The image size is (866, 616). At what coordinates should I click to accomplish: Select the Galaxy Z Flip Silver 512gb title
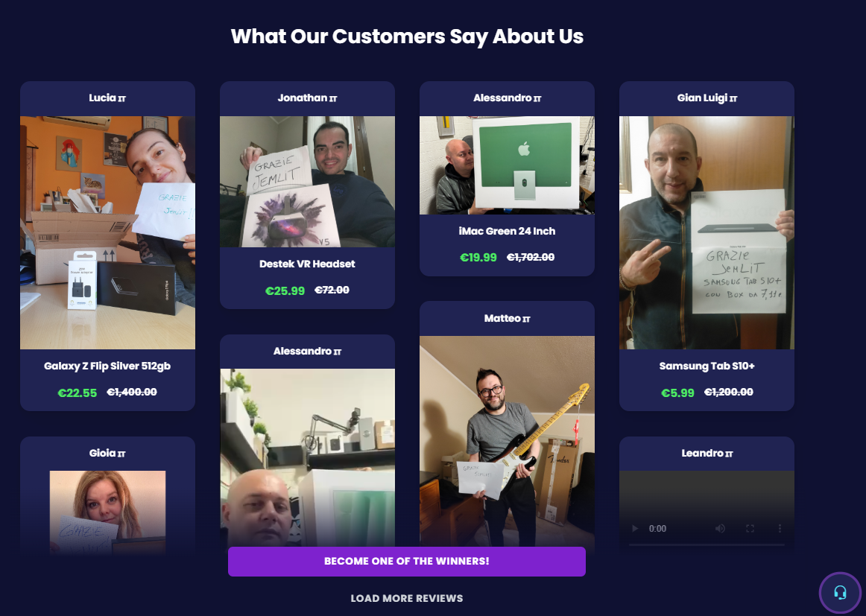pyautogui.click(x=107, y=366)
